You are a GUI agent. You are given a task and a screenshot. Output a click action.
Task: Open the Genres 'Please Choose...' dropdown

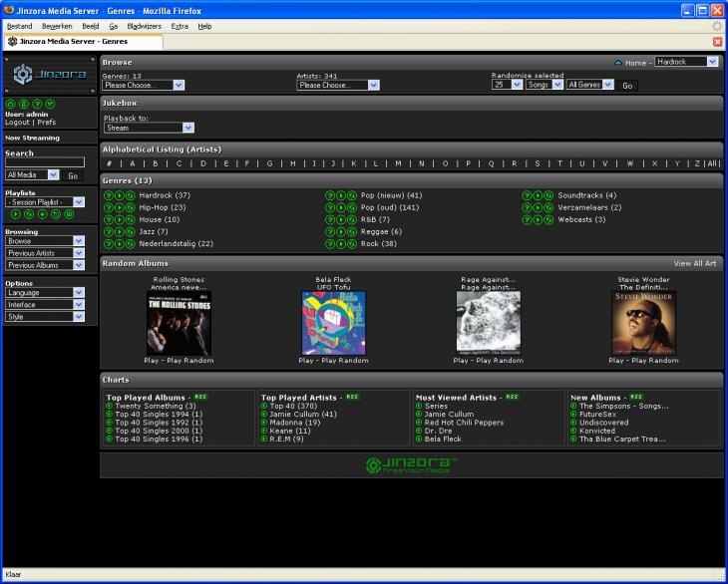coord(143,86)
